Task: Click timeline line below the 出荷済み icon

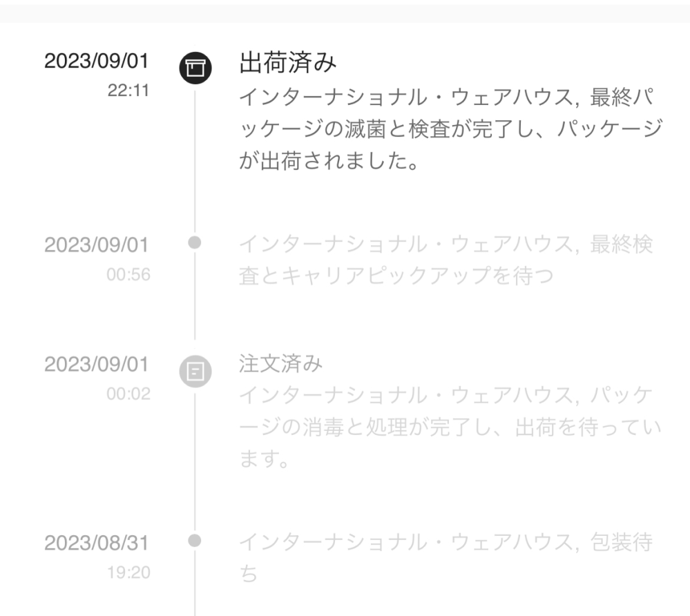Action: (x=195, y=159)
